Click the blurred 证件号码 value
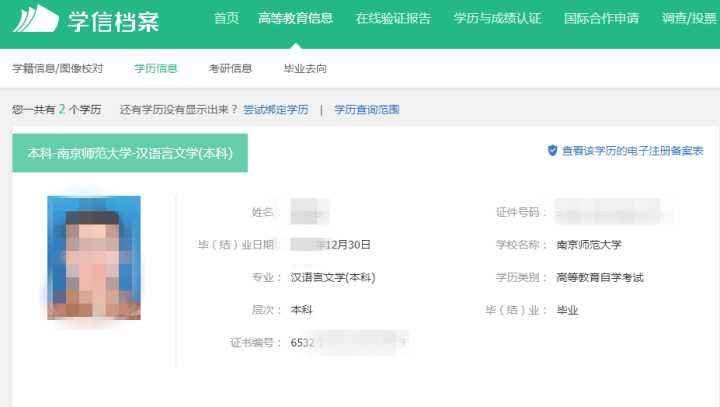Viewport: 720px width, 407px height. (x=608, y=212)
